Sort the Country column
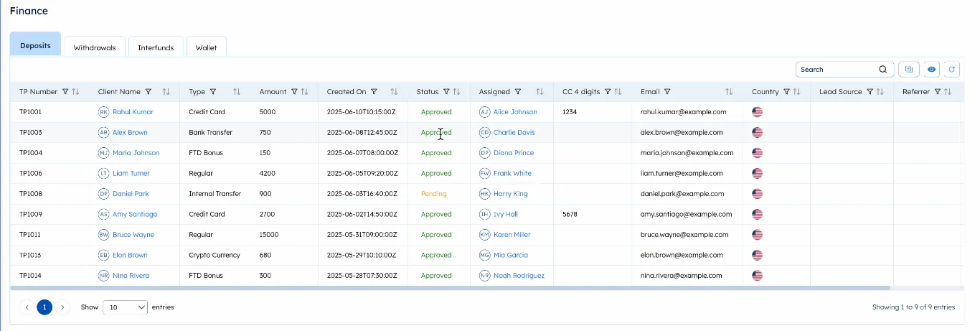Image resolution: width=980 pixels, height=331 pixels. tap(796, 92)
